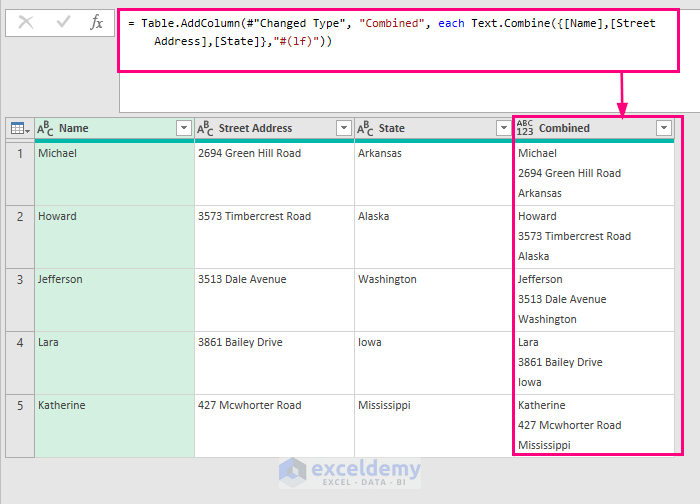Select row number 5
This screenshot has height=504, width=700.
coord(20,426)
